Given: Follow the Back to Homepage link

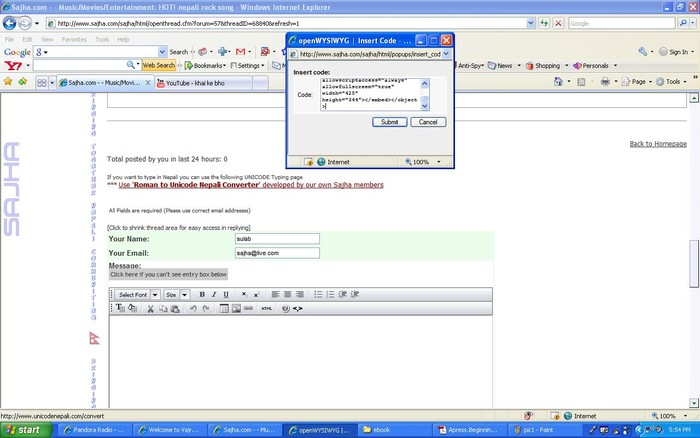Looking at the screenshot, I should pos(657,144).
